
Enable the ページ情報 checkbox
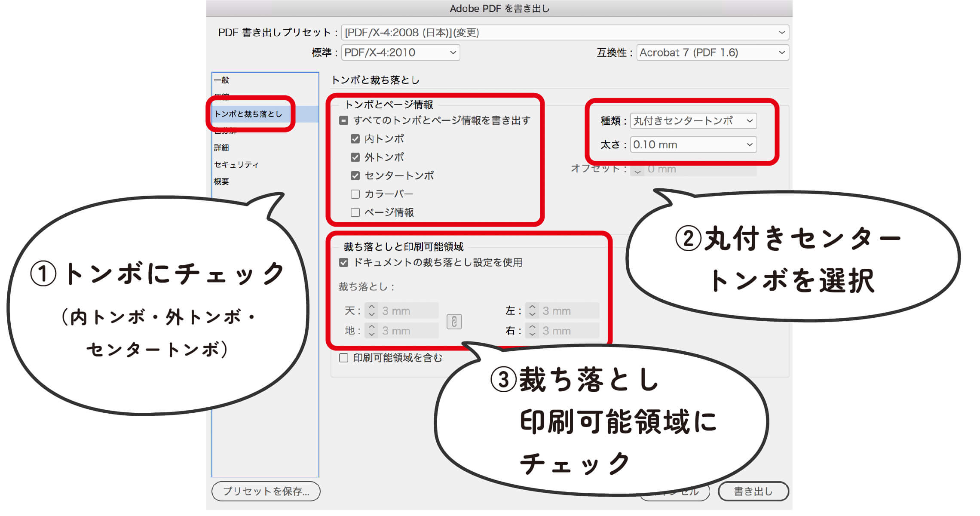pos(355,212)
